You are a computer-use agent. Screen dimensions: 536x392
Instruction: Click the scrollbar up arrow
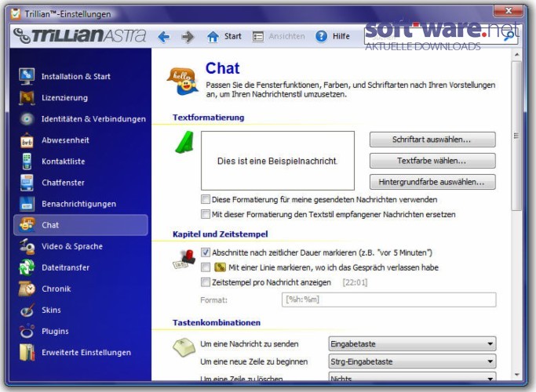[516, 55]
